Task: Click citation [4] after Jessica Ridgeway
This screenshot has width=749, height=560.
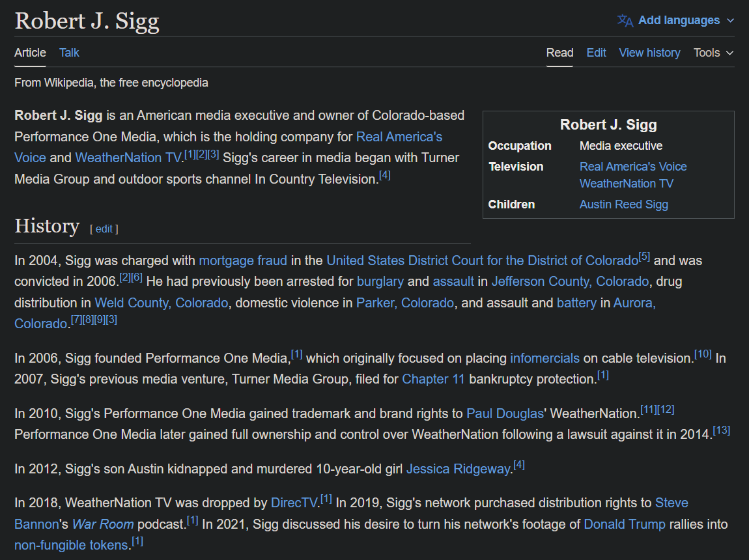Action: coord(519,464)
